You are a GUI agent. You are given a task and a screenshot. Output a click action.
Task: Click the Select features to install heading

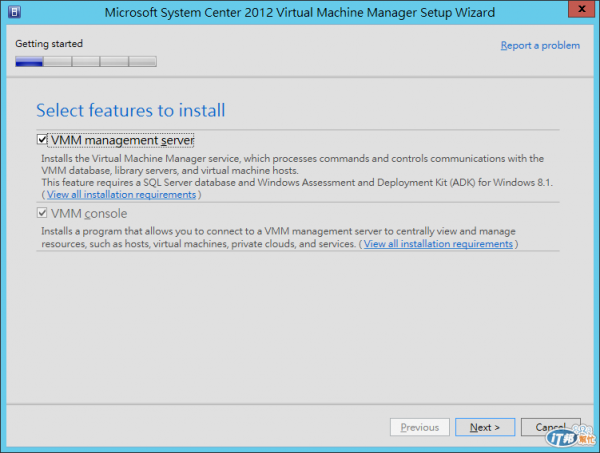[130, 109]
